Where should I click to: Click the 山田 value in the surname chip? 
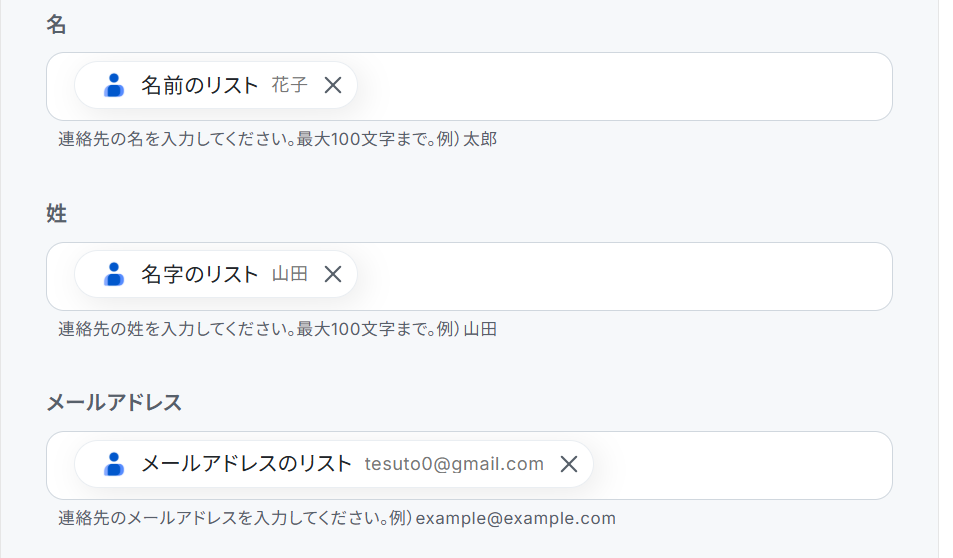(x=289, y=274)
